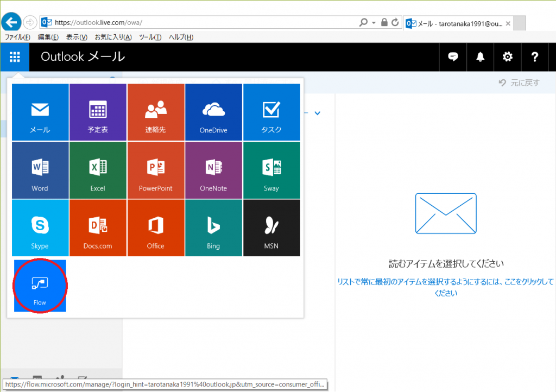Open a new browser tab
This screenshot has width=556, height=392.
click(520, 23)
